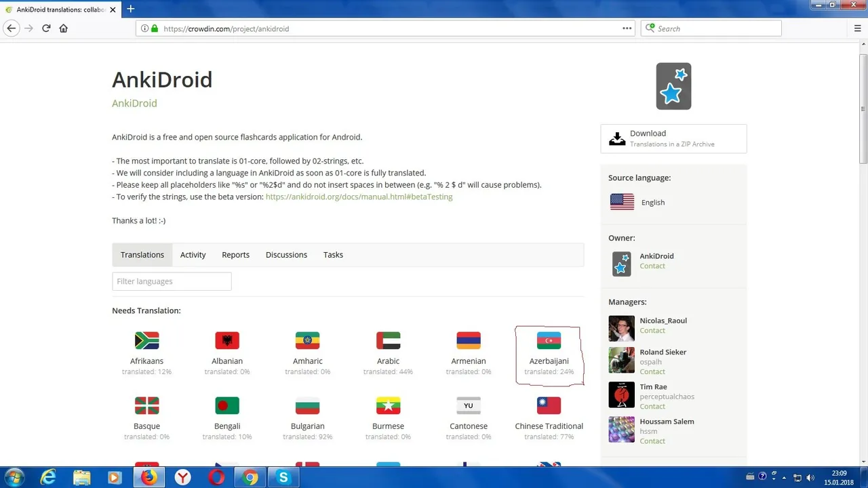Open the Reports tab
868x488 pixels.
pyautogui.click(x=235, y=255)
